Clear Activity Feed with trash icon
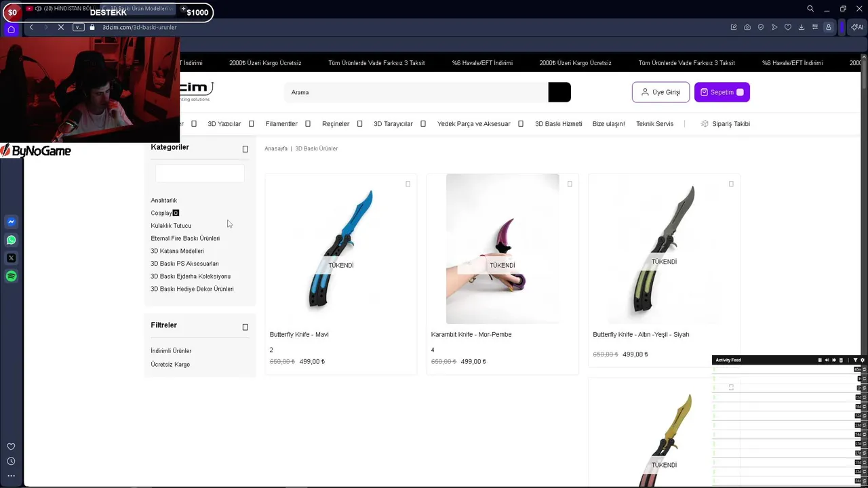Image resolution: width=868 pixels, height=488 pixels. 842,360
